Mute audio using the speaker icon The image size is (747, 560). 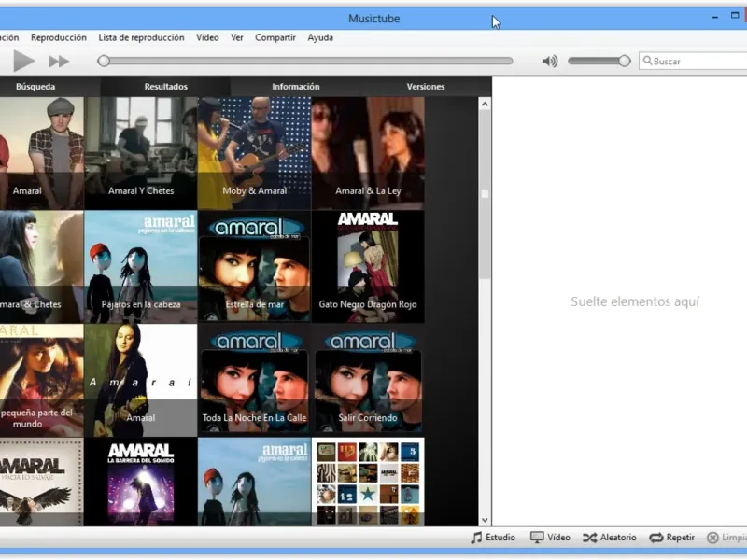tap(550, 61)
